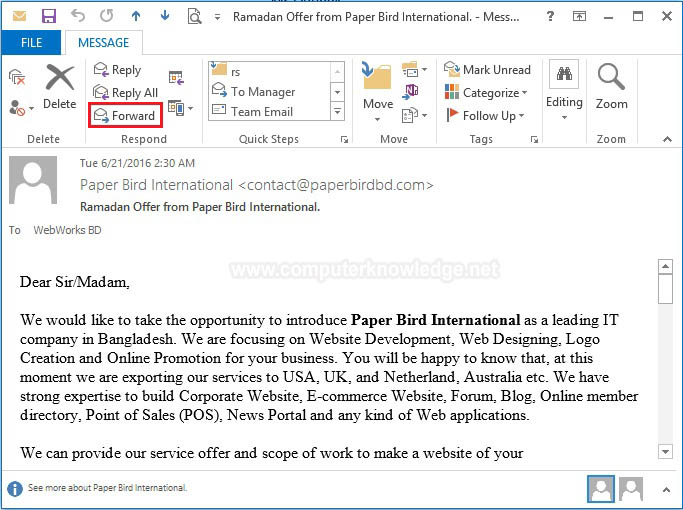Image resolution: width=683 pixels, height=510 pixels.
Task: Go to Next Item with down arrow
Action: 165,16
